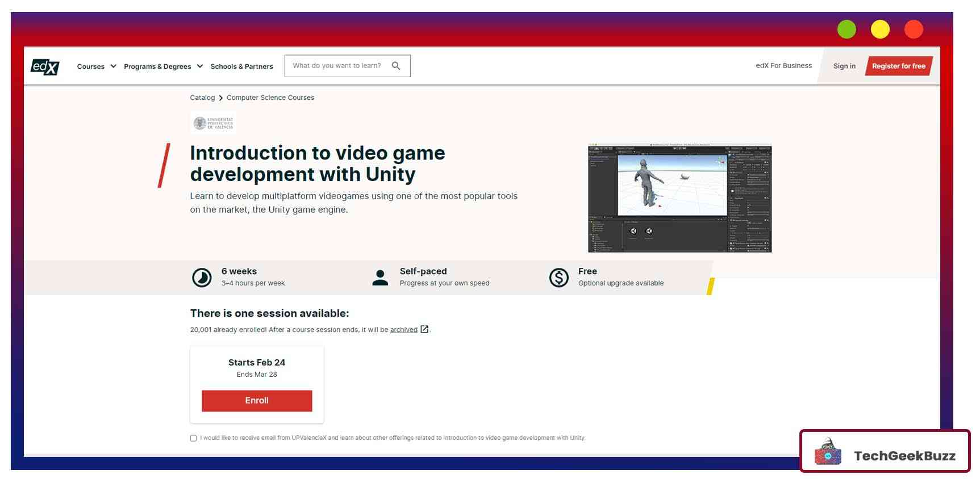Focus the 'What do you want to learn?' field
980x479 pixels.
[x=337, y=66]
